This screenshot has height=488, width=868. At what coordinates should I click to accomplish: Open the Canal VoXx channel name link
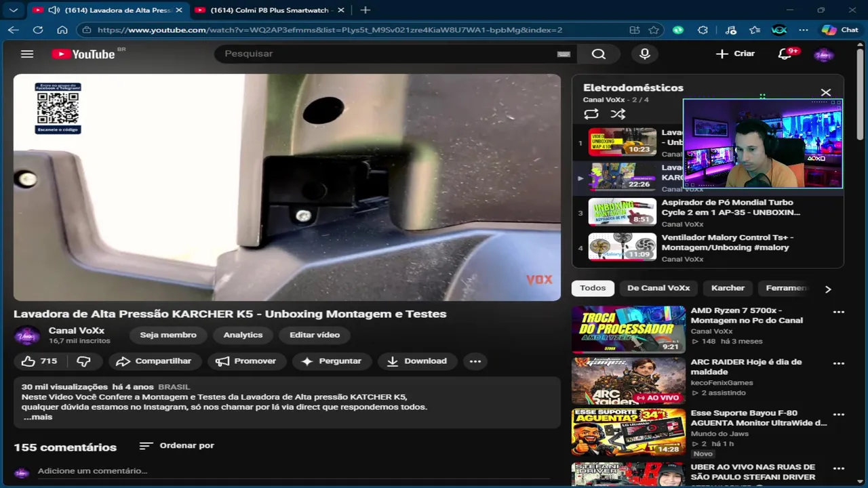click(x=77, y=331)
